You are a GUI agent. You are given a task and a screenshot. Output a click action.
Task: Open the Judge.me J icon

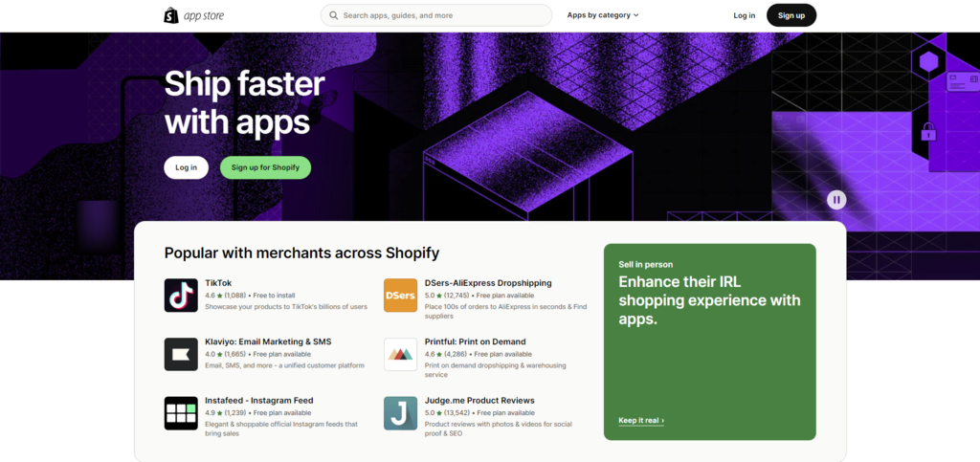point(401,413)
